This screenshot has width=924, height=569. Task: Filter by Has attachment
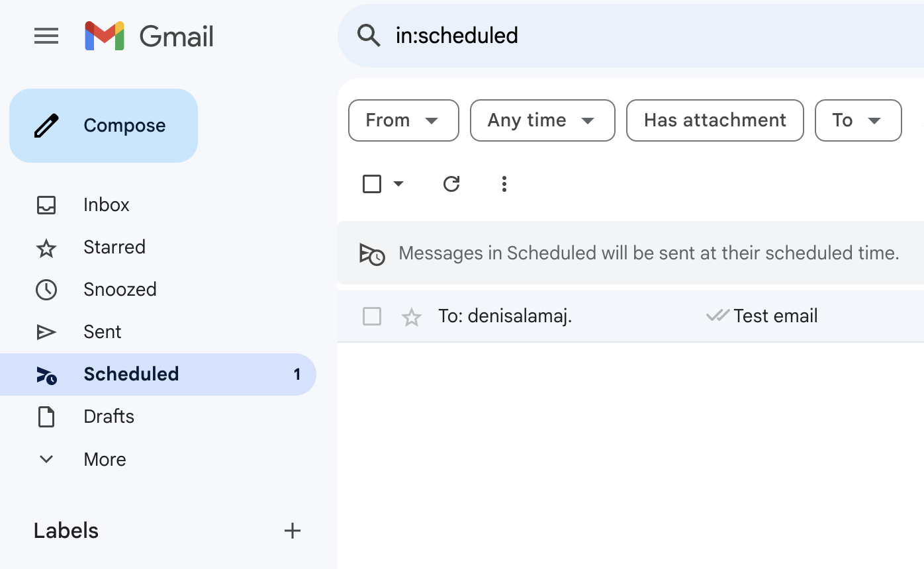point(714,120)
